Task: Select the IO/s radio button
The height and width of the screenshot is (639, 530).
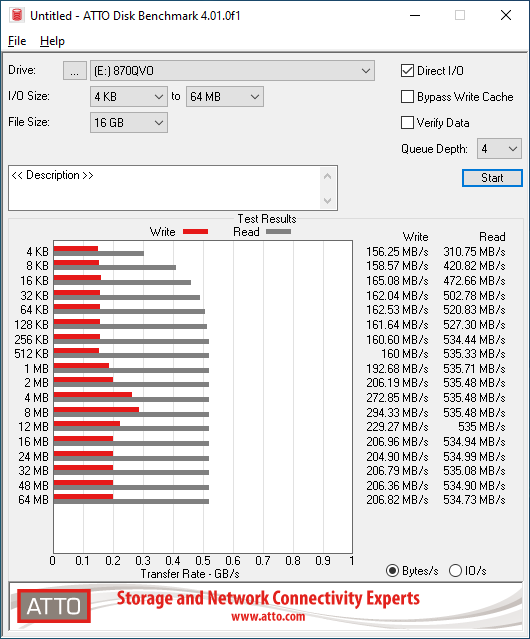Action: 455,571
